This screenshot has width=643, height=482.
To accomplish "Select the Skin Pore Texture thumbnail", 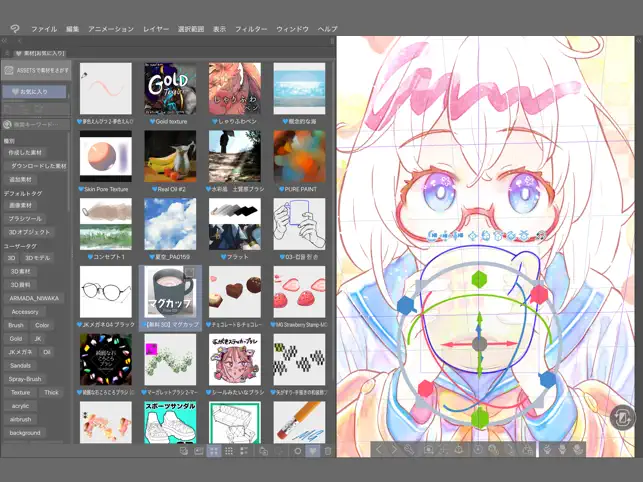I will click(x=106, y=156).
